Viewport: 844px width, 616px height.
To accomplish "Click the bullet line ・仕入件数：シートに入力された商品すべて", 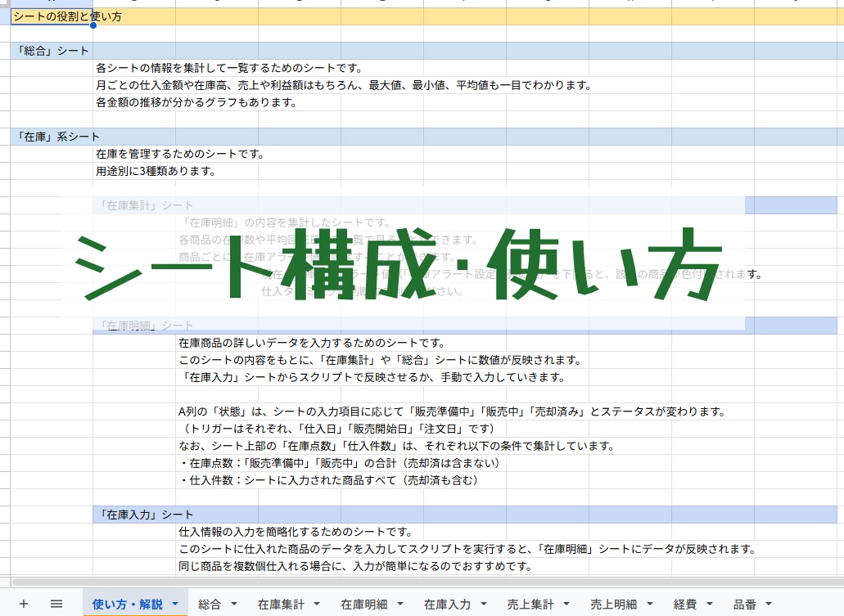I will tap(329, 480).
